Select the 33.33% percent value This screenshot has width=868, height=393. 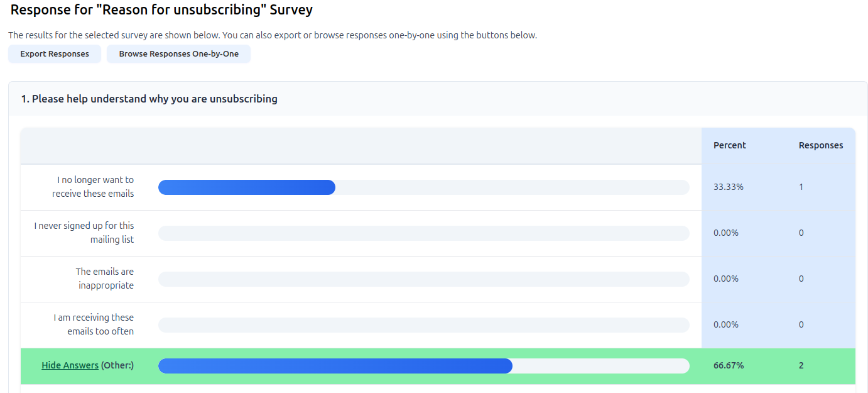tap(728, 187)
